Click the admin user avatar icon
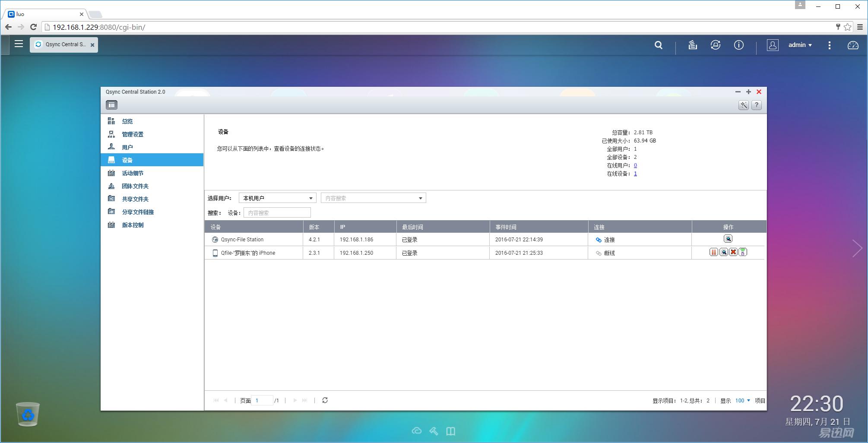This screenshot has width=868, height=443. click(x=773, y=45)
